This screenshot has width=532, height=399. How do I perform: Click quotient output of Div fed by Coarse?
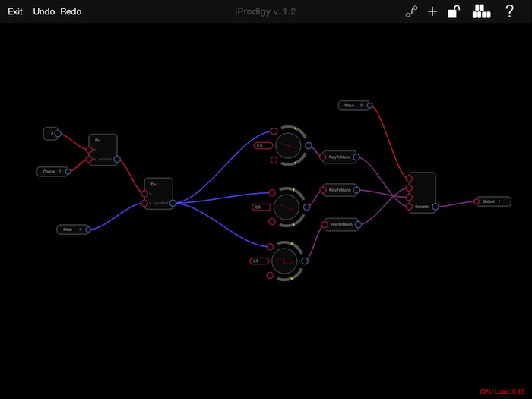click(x=117, y=159)
